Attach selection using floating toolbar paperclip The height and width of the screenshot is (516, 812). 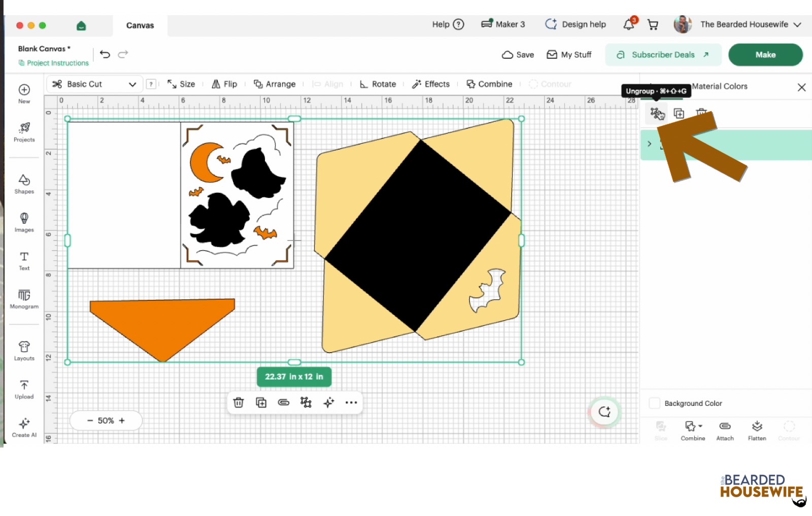[284, 402]
